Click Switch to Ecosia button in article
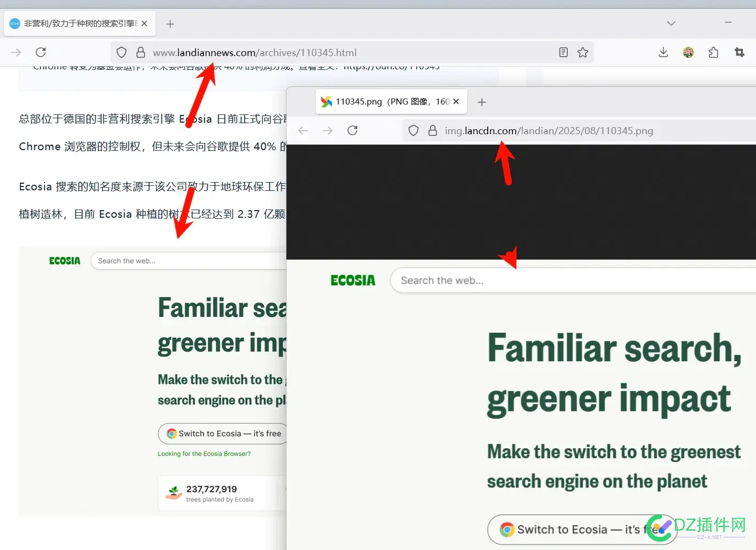The width and height of the screenshot is (756, 550). tap(223, 433)
